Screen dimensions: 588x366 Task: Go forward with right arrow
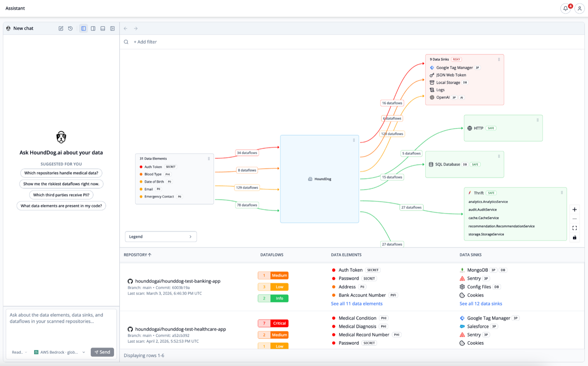coord(136,28)
